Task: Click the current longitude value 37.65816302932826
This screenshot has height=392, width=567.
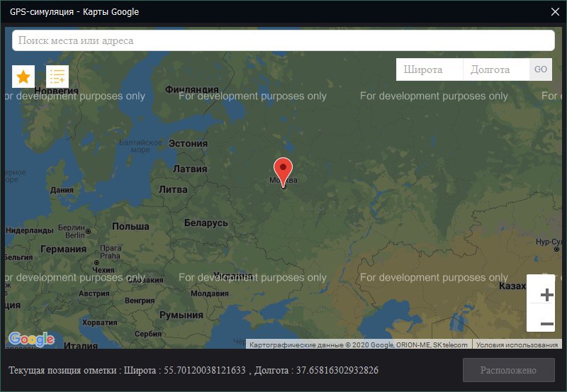Action: [337, 370]
